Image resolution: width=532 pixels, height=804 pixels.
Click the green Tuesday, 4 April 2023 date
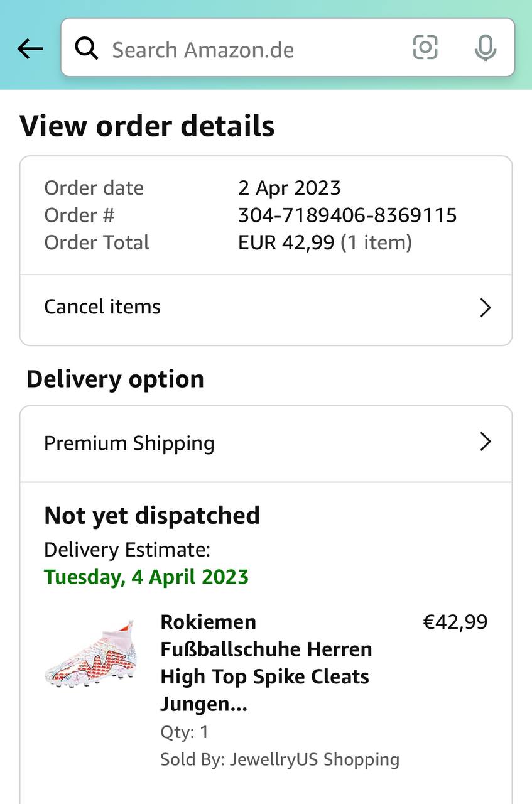point(146,577)
